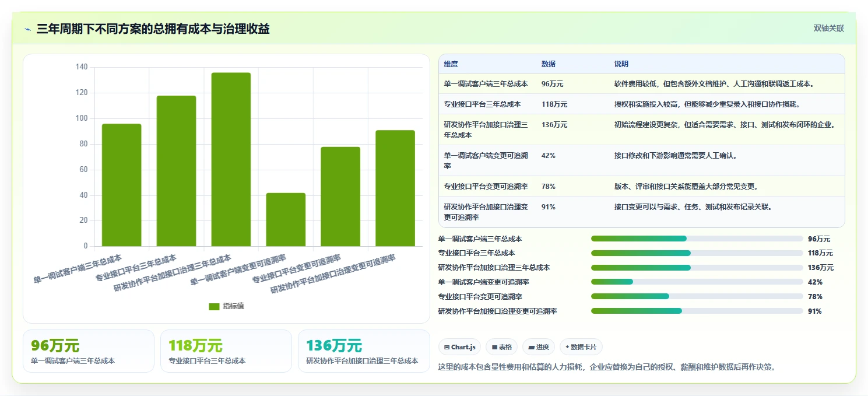This screenshot has height=396, width=868.
Task: Click table cell 研发协作平台加接口治理变更可追溯率
Action: (x=486, y=212)
